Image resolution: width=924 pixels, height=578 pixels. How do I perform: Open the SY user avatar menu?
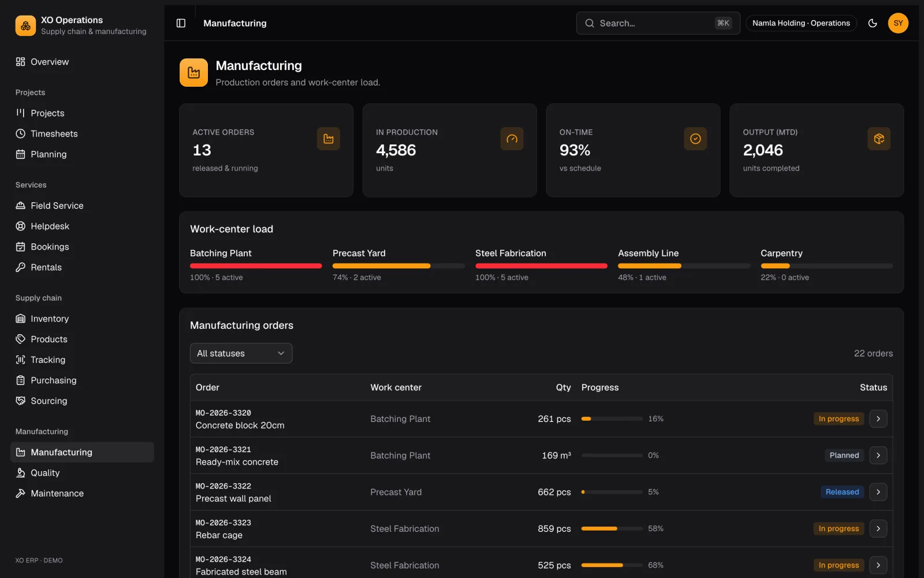coord(898,23)
